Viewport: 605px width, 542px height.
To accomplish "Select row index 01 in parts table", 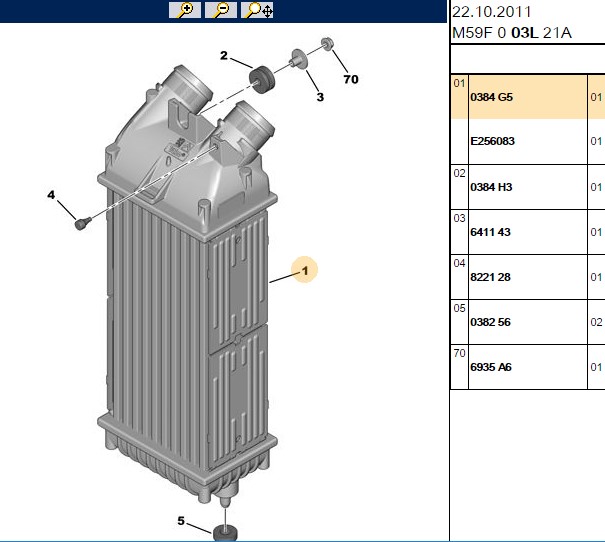I will (x=459, y=83).
